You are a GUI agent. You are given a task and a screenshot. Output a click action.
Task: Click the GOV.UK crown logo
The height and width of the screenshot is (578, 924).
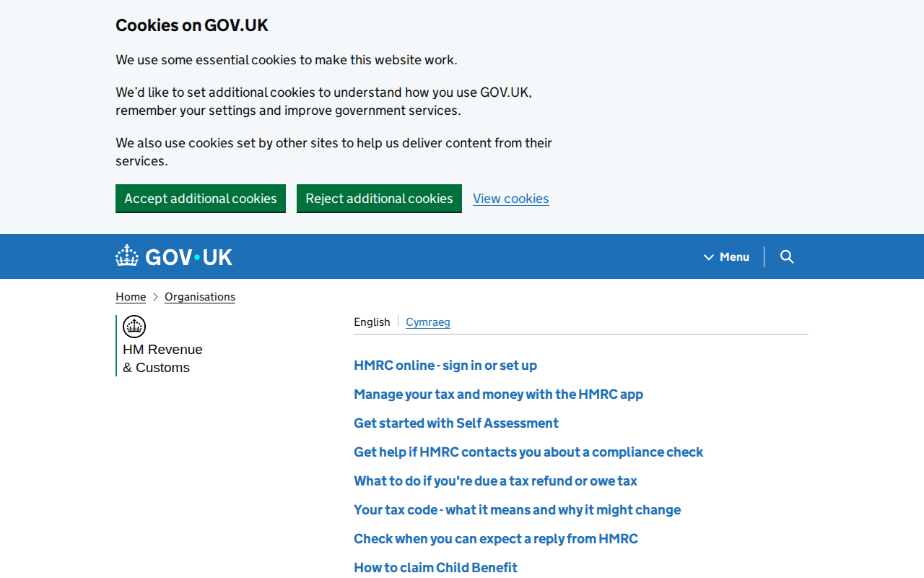(127, 255)
